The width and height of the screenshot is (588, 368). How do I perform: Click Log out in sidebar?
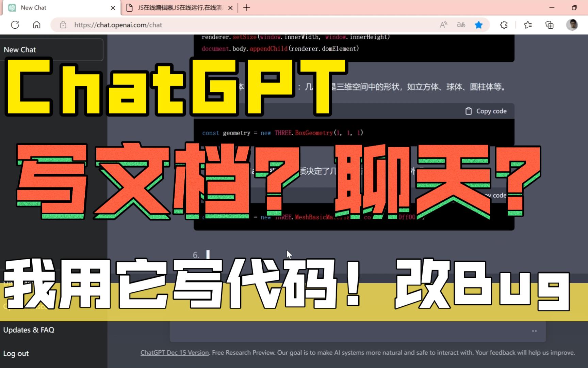pos(16,353)
